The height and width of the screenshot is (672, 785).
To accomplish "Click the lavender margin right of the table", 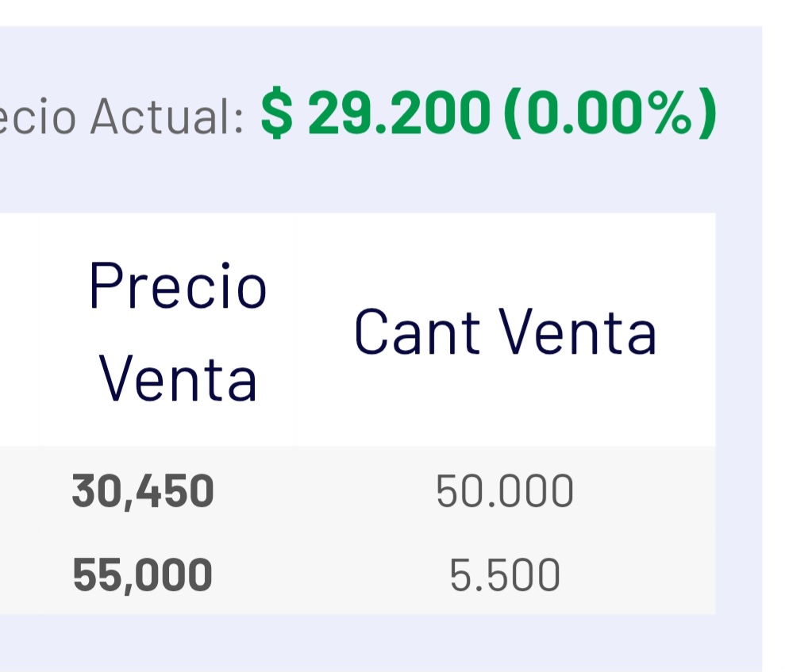I will pyautogui.click(x=738, y=397).
